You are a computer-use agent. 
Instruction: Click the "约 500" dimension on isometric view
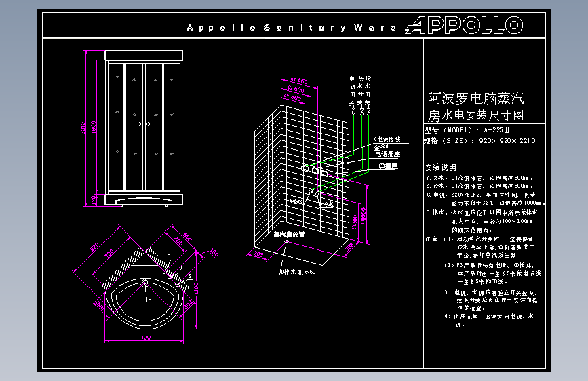tap(296, 89)
